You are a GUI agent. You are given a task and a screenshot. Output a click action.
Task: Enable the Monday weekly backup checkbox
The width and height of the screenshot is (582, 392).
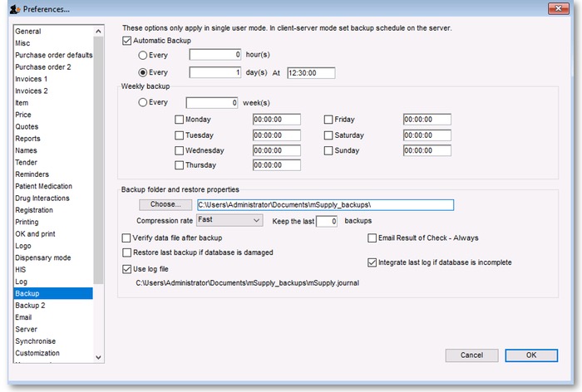coord(180,120)
